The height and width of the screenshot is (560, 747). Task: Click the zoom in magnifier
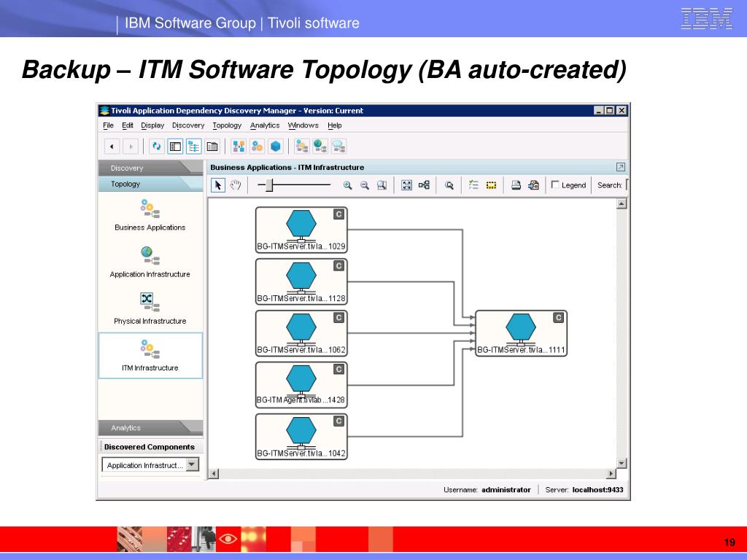click(x=348, y=185)
